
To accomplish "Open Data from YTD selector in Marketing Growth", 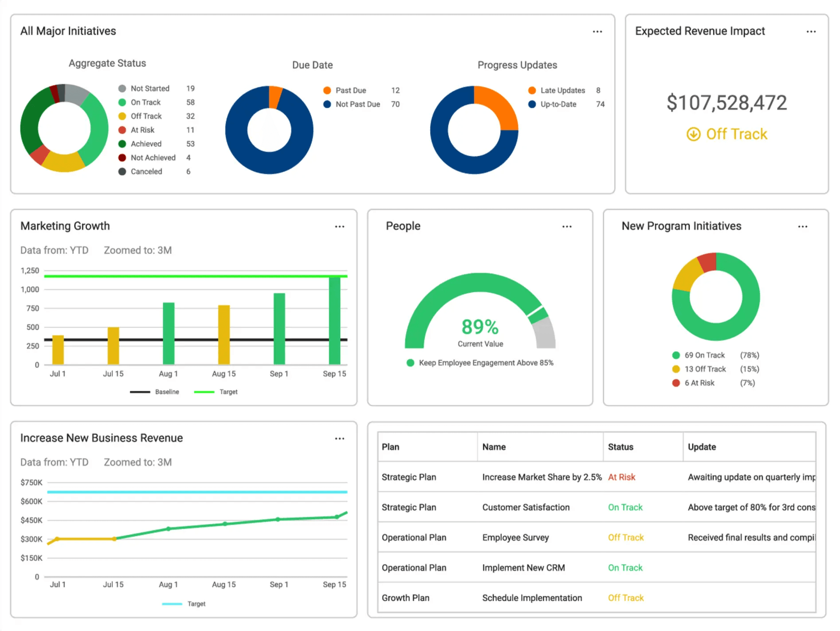I will tap(55, 250).
